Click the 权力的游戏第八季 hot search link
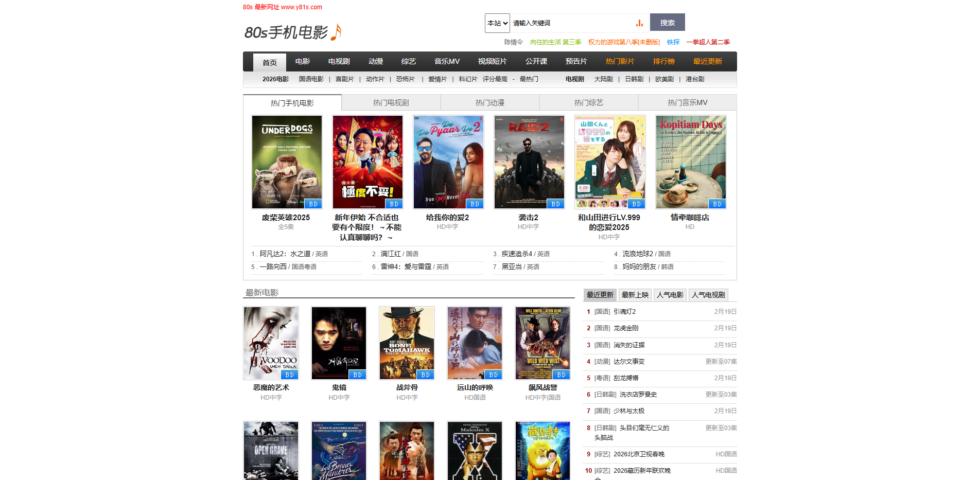Image resolution: width=980 pixels, height=480 pixels. click(x=624, y=42)
